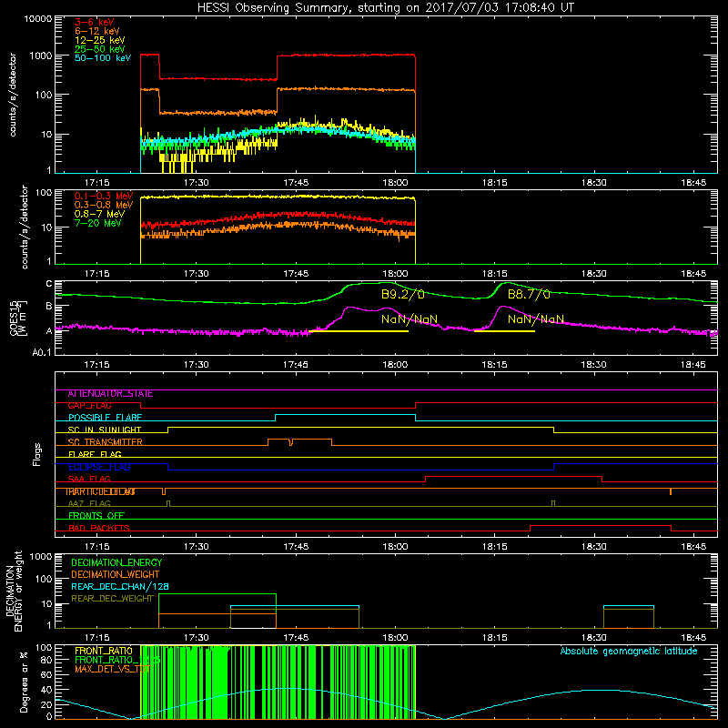Select the 25-50 keV legend label
Screen dimensions: 728x728
(100, 49)
